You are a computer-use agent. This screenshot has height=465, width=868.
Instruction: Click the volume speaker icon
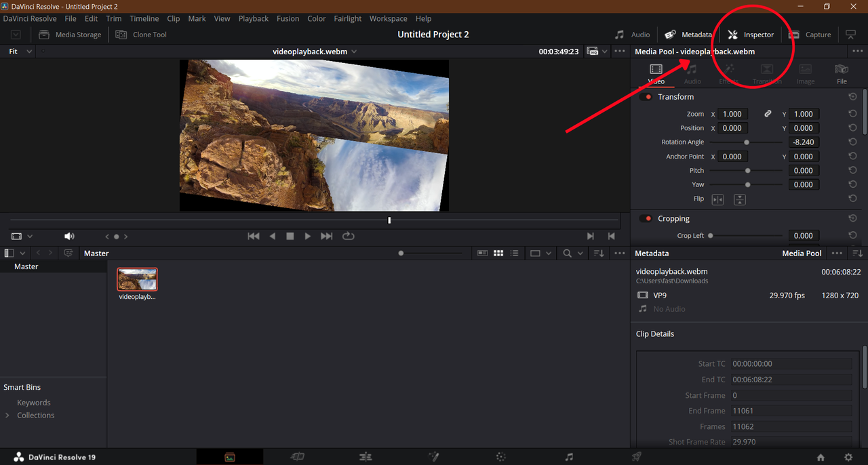point(69,237)
